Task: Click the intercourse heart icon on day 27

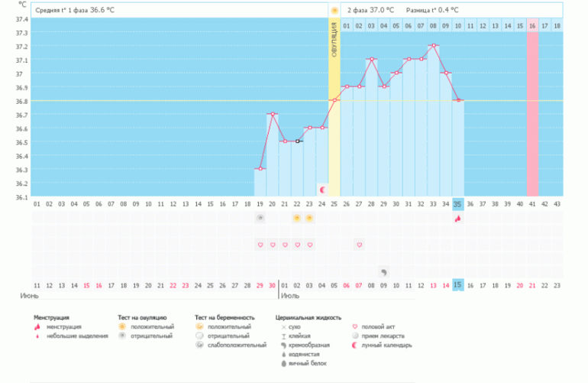Action: 359,245
